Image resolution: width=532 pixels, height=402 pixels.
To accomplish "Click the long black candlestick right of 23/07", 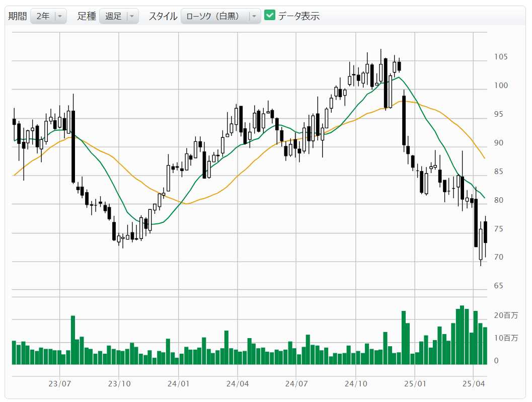I will (73, 146).
